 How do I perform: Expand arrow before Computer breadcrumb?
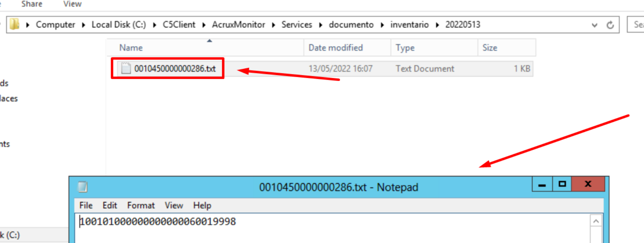tap(28, 25)
